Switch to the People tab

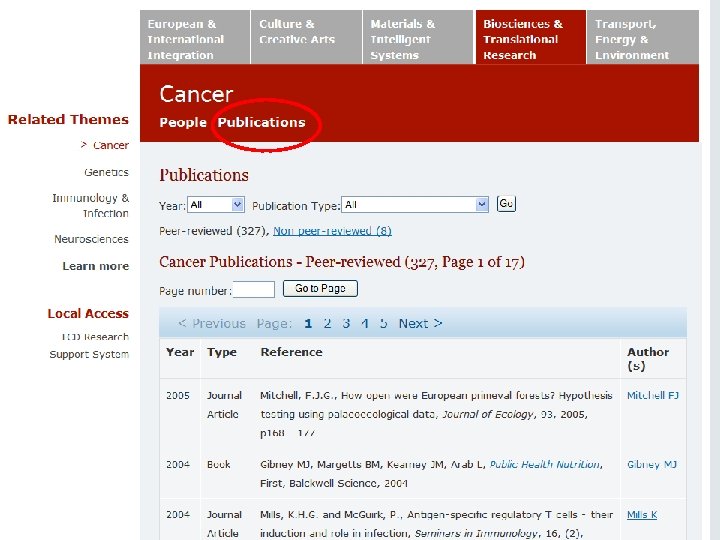coord(182,122)
